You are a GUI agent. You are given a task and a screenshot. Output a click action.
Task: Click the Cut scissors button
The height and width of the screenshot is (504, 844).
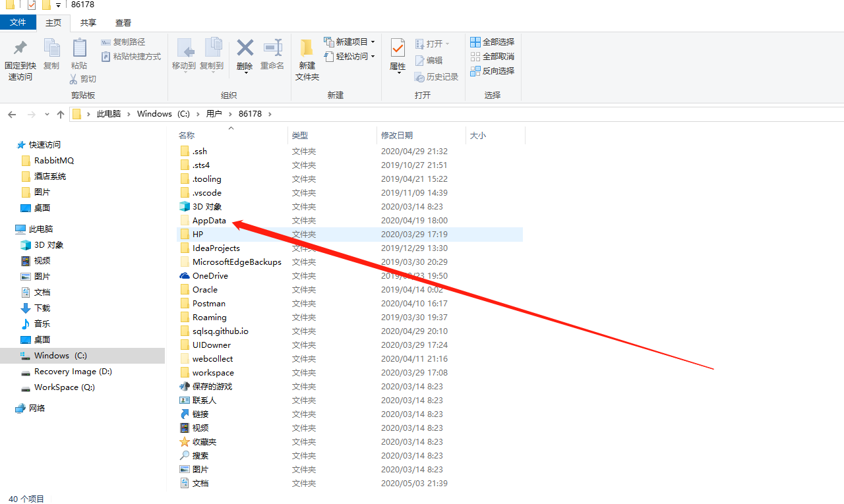click(x=83, y=79)
